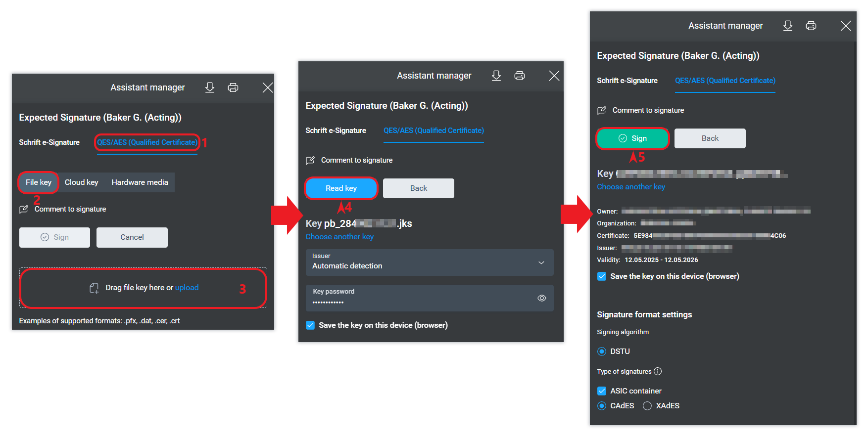Image resolution: width=868 pixels, height=436 pixels.
Task: Click into the Key password field
Action: pyautogui.click(x=421, y=301)
